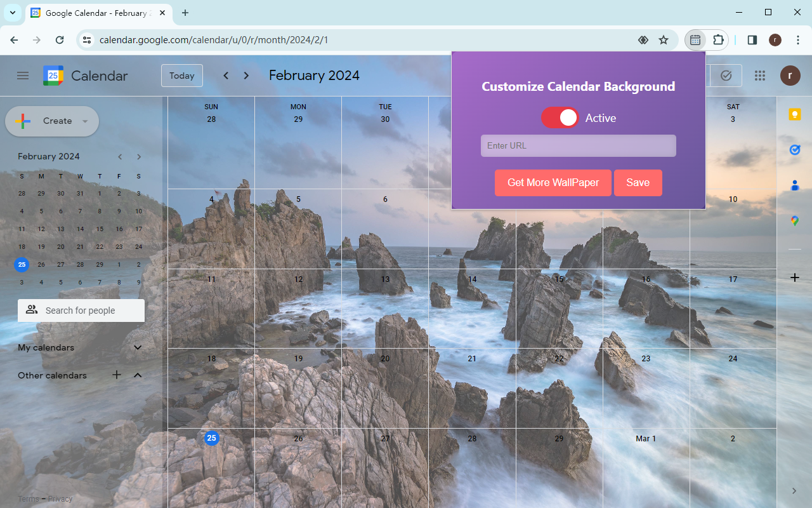Bookmark this page with the star

[x=664, y=40]
